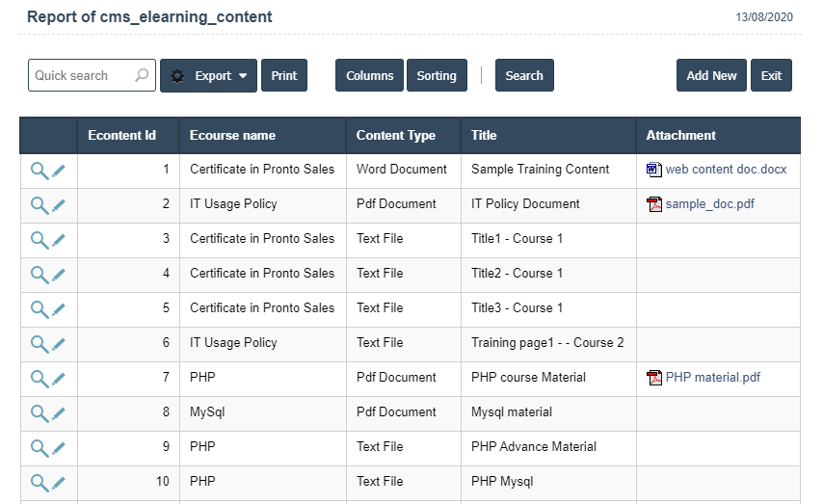Focus the Quick search input field
Screen dimensions: 823x504
(x=81, y=76)
